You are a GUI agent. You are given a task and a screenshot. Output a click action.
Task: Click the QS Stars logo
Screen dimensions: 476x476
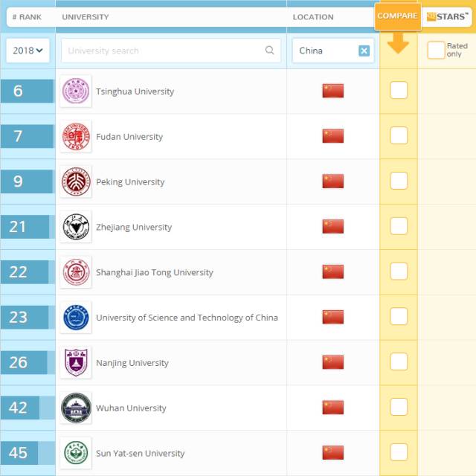(x=448, y=16)
